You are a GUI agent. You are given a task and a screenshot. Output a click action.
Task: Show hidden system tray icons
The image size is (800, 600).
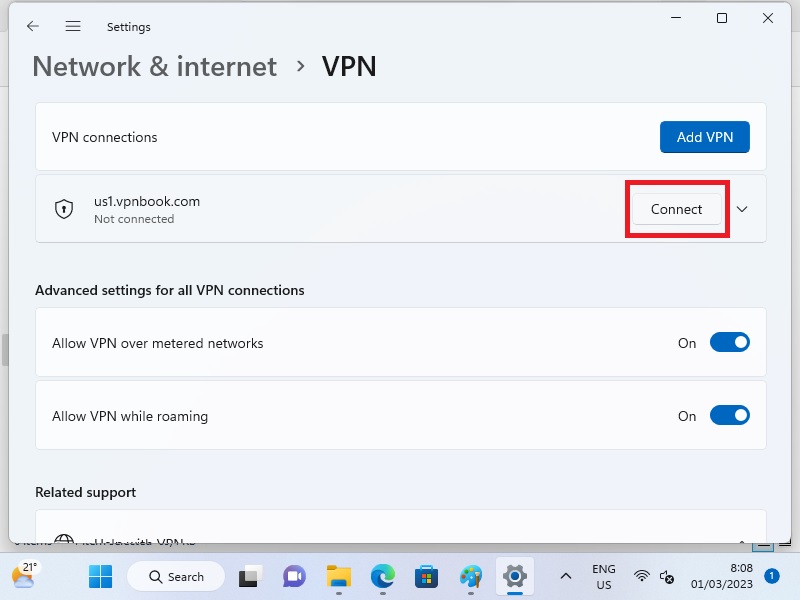pos(565,577)
